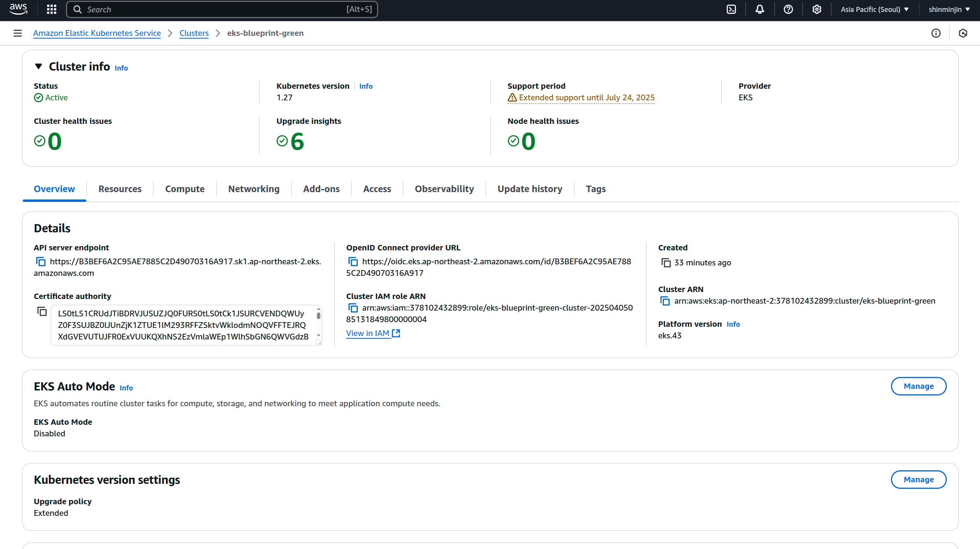
Task: Click the eks-blueprint-green breadcrumb text
Action: pyautogui.click(x=265, y=33)
